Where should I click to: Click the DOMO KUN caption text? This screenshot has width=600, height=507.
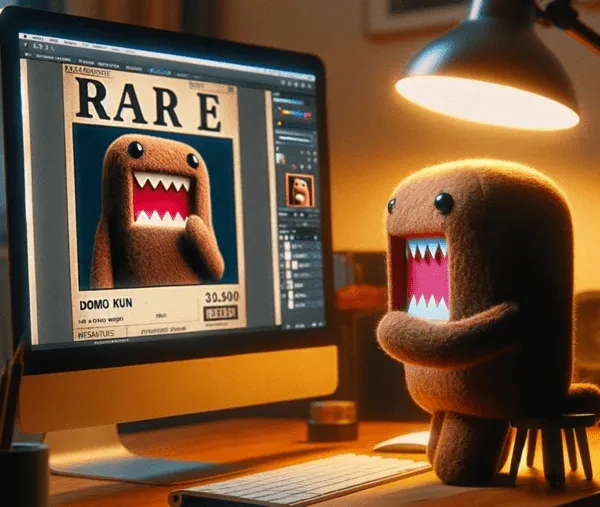click(x=106, y=304)
